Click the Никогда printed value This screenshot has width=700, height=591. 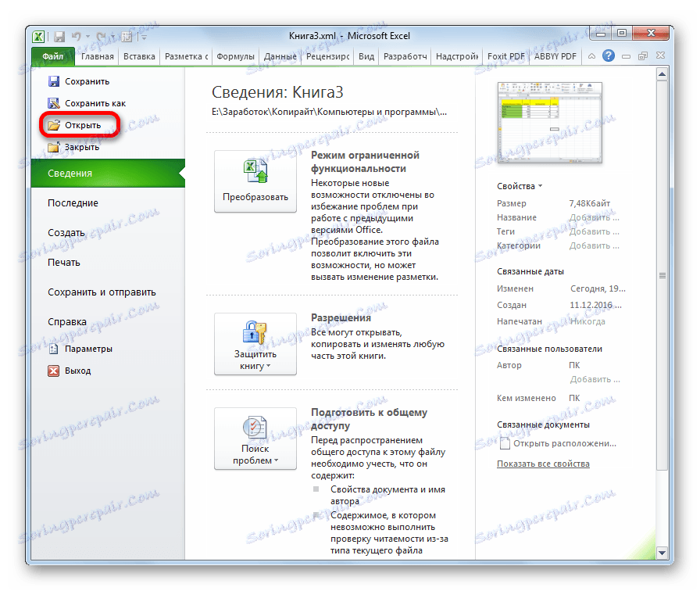pyautogui.click(x=587, y=321)
